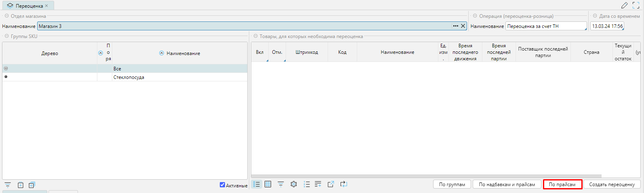
Task: Open the goods table settings gear
Action: [x=294, y=184]
